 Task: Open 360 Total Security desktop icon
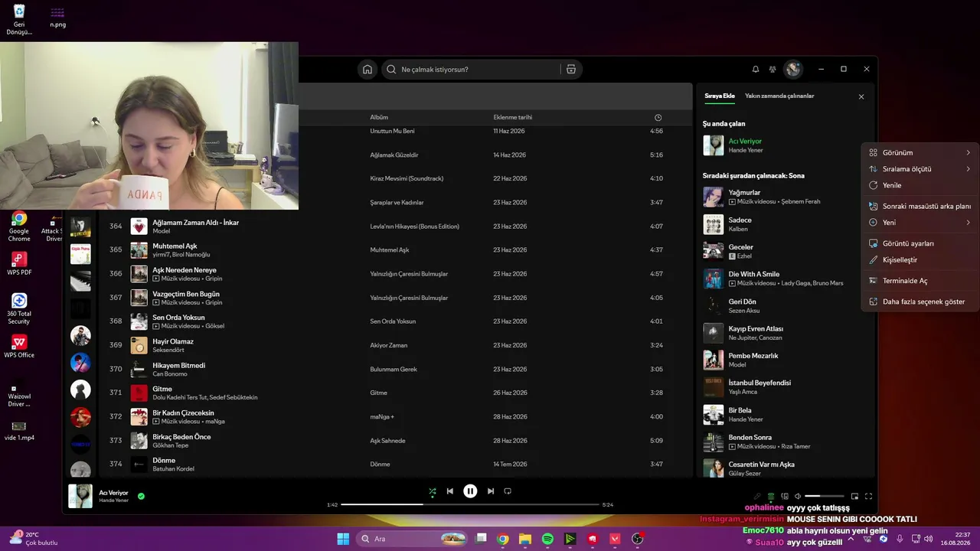[x=19, y=308]
